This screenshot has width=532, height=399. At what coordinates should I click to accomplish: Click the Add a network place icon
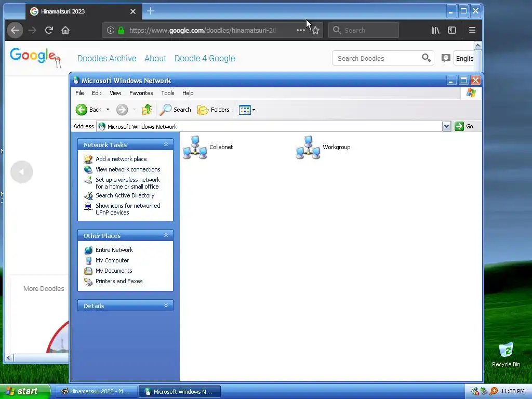[x=88, y=159]
